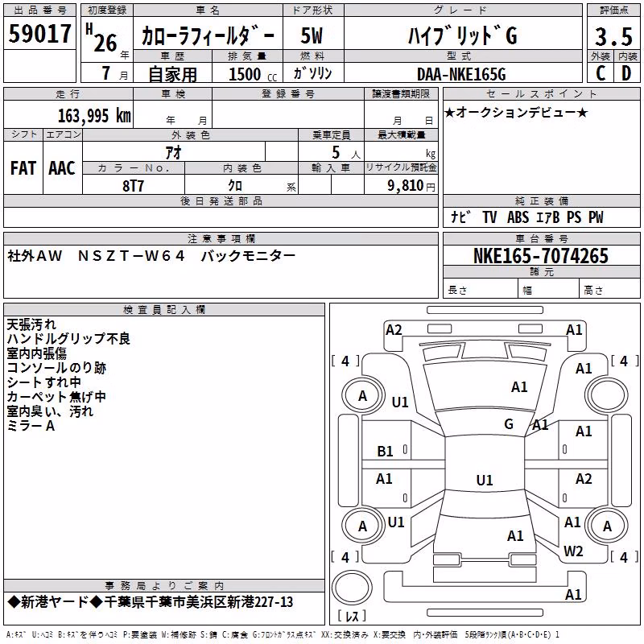
Task: Click the yard address 千葉県千葉市美浜区新港227-13
Action: (198, 602)
